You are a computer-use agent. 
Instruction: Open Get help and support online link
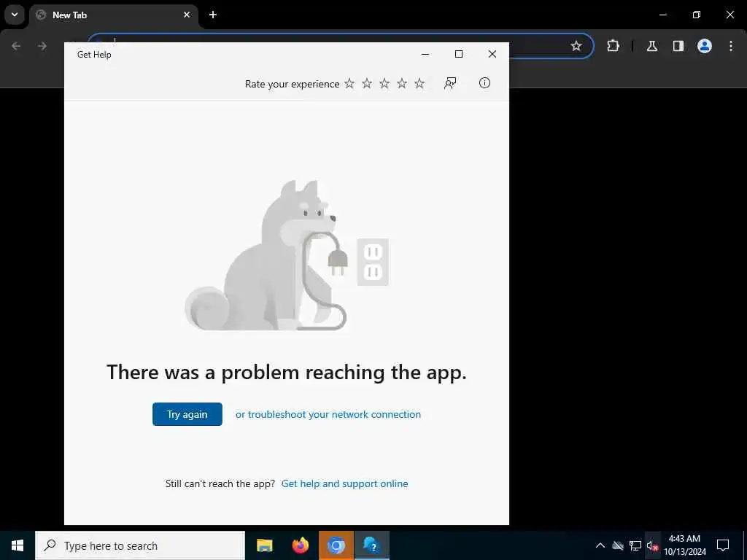pos(344,484)
